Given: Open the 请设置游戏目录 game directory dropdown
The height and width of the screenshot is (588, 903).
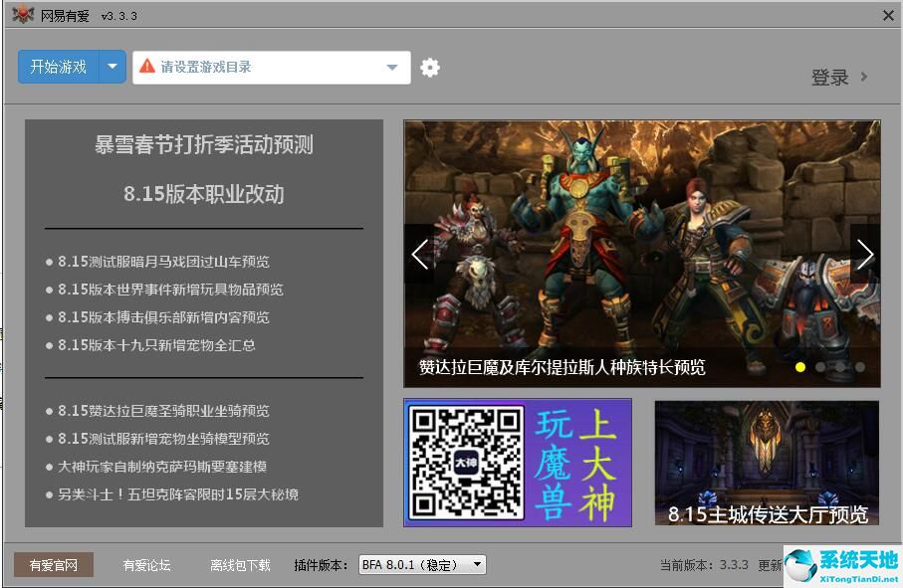Looking at the screenshot, I should coord(271,68).
